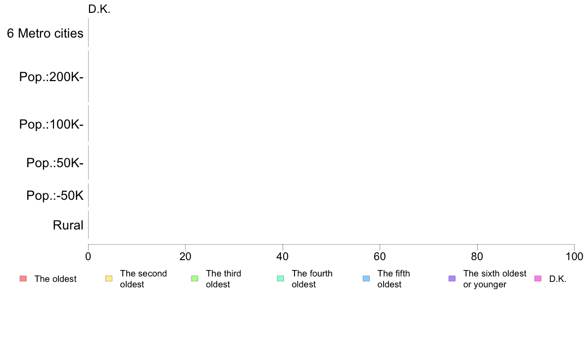Viewport: 588px width, 364px height.
Task: Select the 'Pop.:200K-' category label
Action: coord(51,77)
